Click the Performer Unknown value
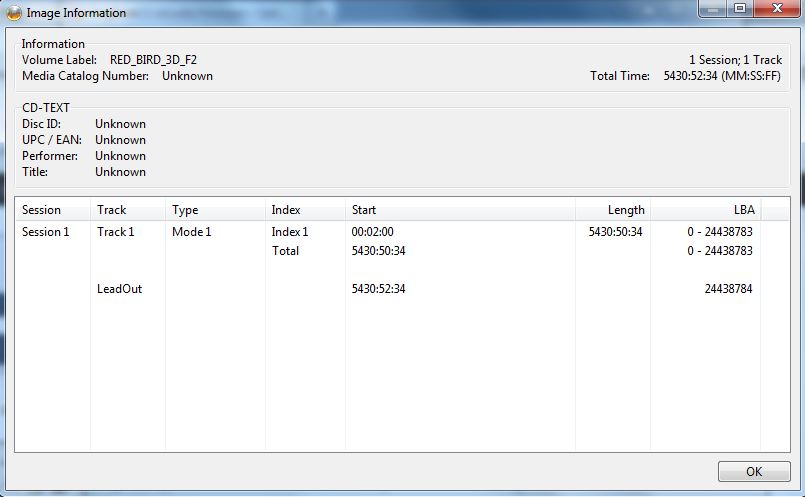805x497 pixels. pyautogui.click(x=121, y=156)
